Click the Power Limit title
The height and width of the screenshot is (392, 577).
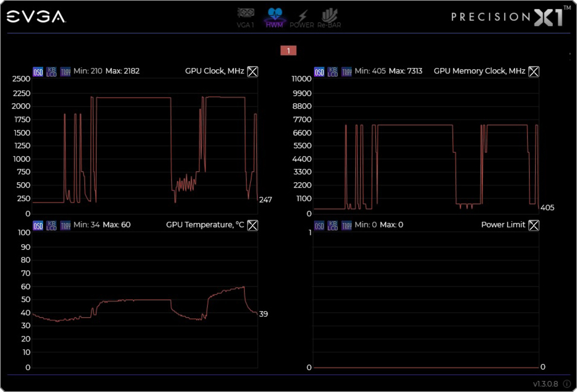pyautogui.click(x=503, y=225)
